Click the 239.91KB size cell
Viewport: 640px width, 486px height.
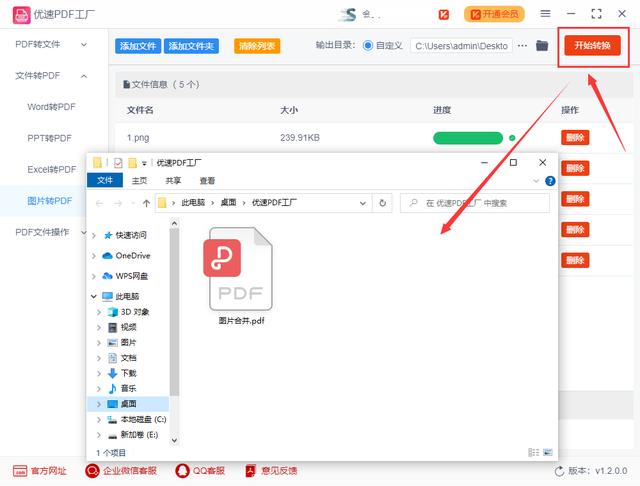(x=300, y=138)
